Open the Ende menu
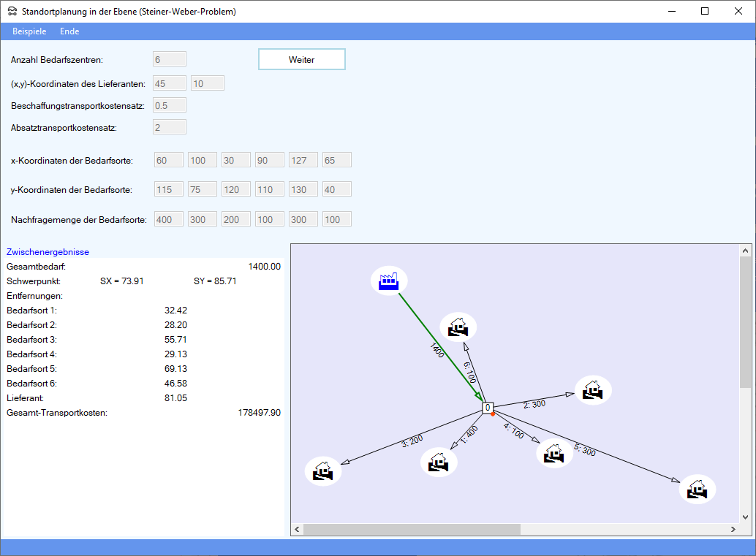The width and height of the screenshot is (756, 556). pyautogui.click(x=69, y=31)
